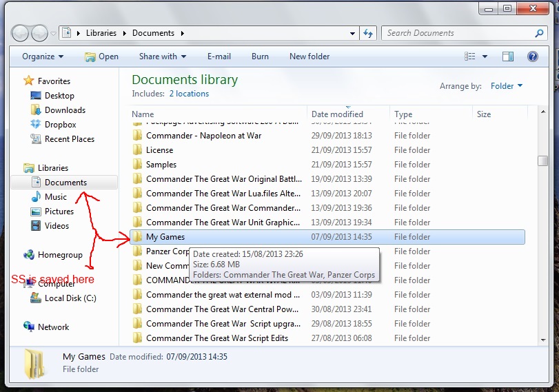The height and width of the screenshot is (392, 559).
Task: Select the My Games folder row
Action: tap(327, 237)
